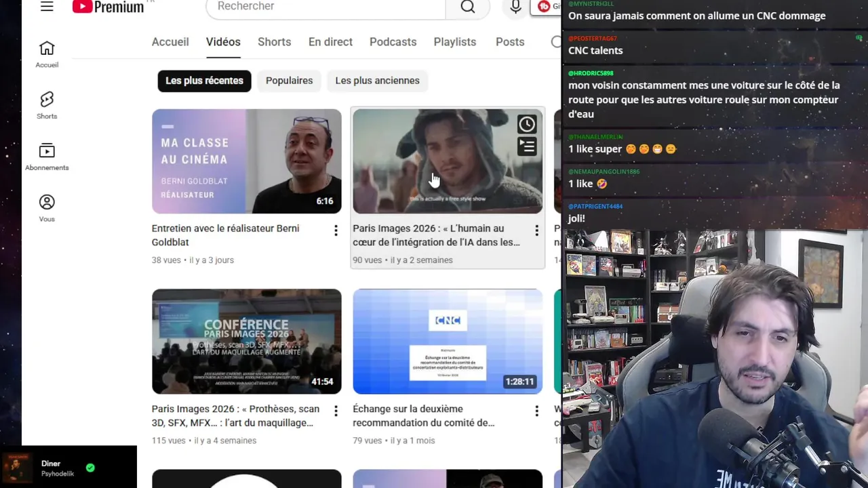Activate voice search microphone

[x=515, y=7]
